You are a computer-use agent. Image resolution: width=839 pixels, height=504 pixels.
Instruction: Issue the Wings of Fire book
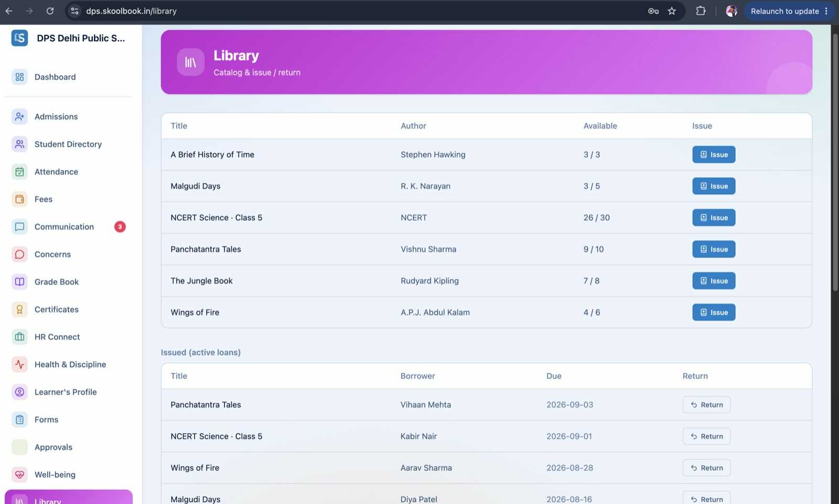(714, 313)
